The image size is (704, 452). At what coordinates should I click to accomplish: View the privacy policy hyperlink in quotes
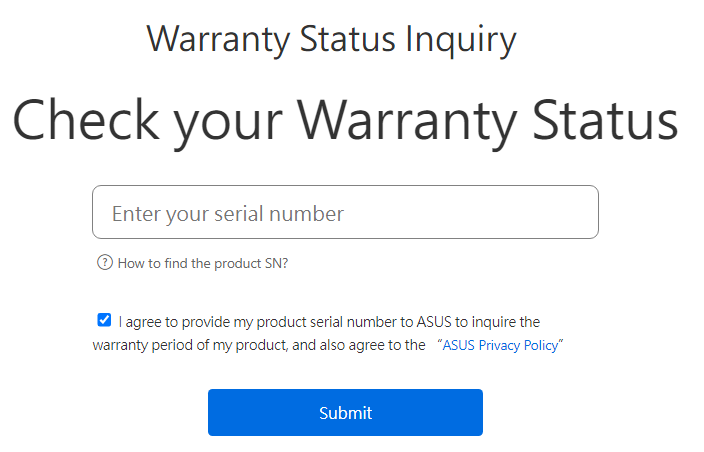coord(503,345)
